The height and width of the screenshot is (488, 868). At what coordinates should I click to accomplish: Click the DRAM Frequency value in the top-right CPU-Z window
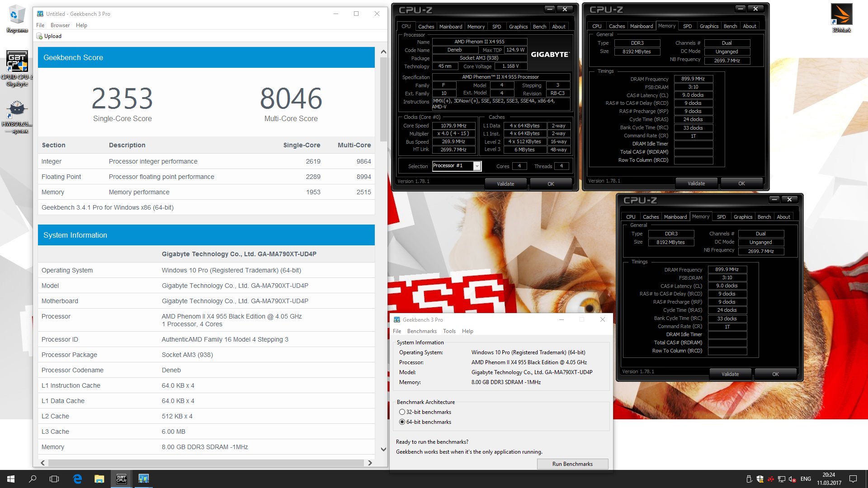693,79
